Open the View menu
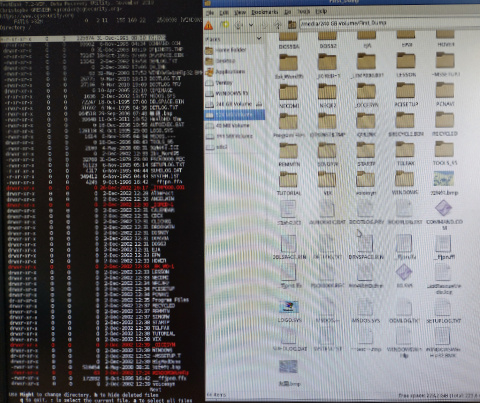Image resolution: width=480 pixels, height=403 pixels. click(x=240, y=12)
